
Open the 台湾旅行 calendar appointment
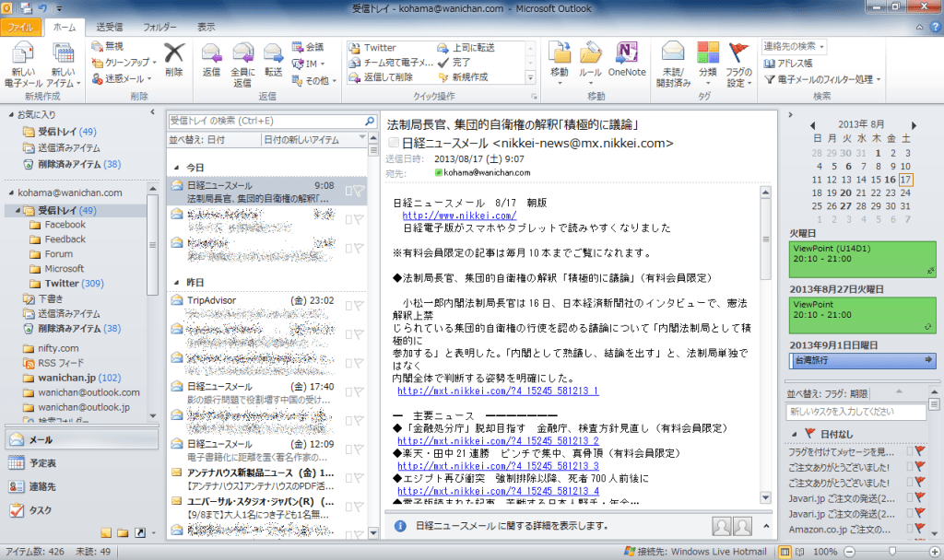pyautogui.click(x=863, y=360)
